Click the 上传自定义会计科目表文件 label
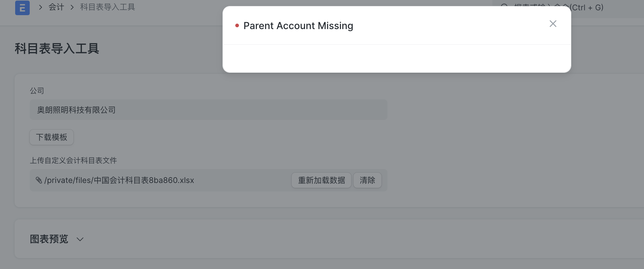The width and height of the screenshot is (644, 269). 73,160
